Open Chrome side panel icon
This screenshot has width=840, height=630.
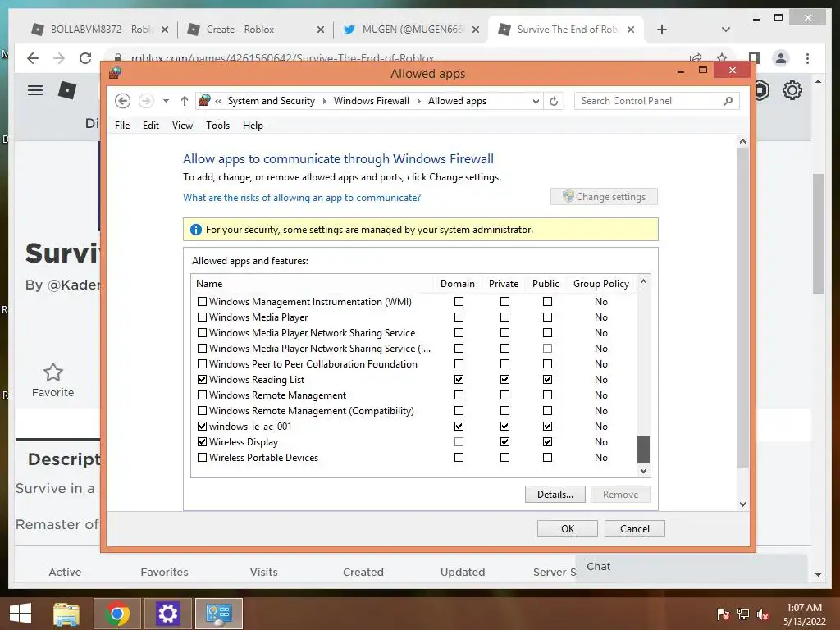pos(755,58)
